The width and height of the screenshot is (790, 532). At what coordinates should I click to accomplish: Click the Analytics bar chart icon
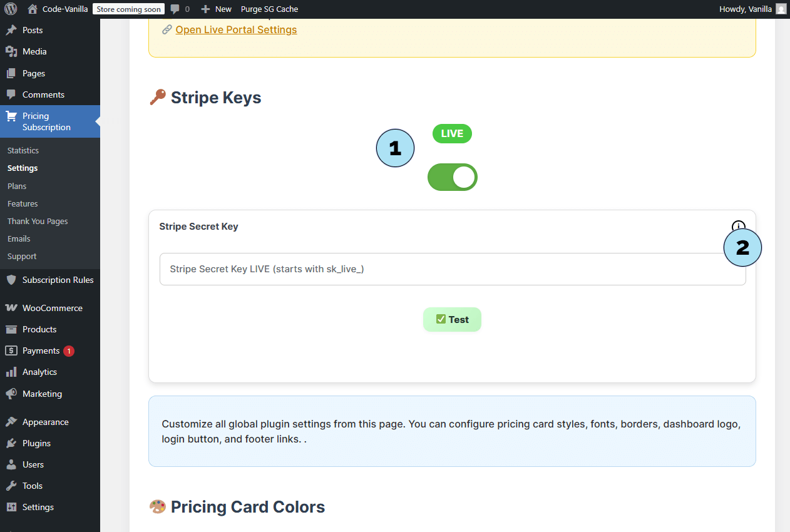11,372
